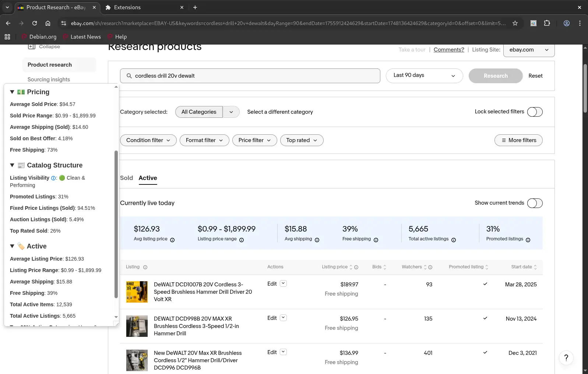Viewport: 588px width, 374px height.
Task: Click the Reset link
Action: pos(535,76)
